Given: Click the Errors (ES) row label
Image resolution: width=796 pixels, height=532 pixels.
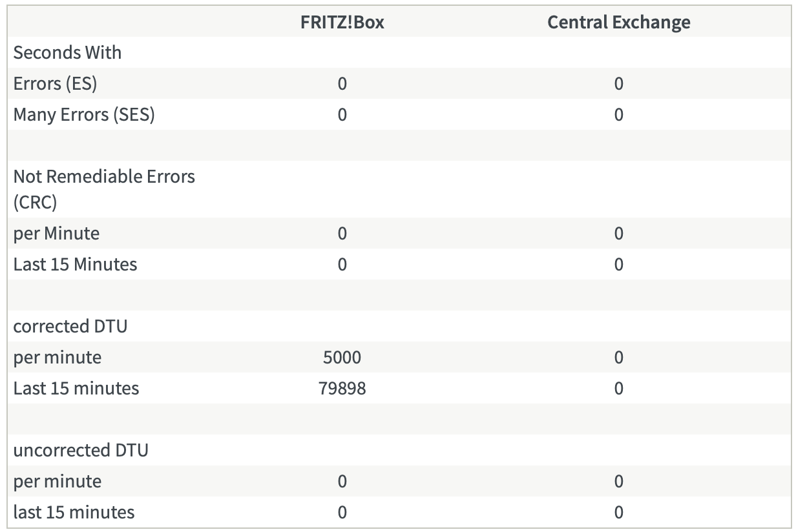Looking at the screenshot, I should [55, 84].
